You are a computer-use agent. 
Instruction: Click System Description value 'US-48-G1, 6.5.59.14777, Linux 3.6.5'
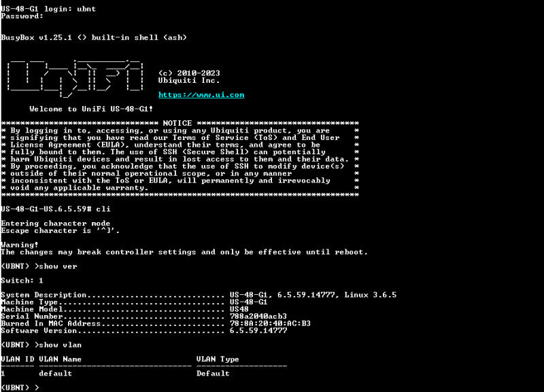tap(313, 295)
